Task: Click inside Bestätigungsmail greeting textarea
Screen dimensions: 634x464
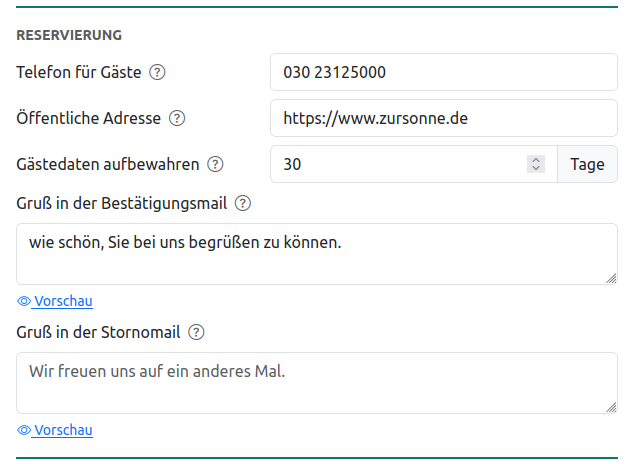Action: [x=317, y=254]
